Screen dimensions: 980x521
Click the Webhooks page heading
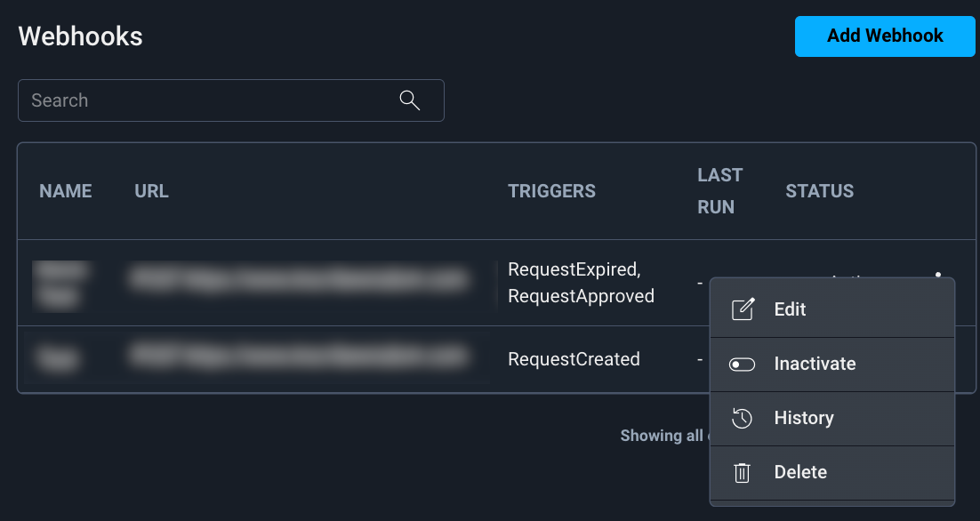81,36
